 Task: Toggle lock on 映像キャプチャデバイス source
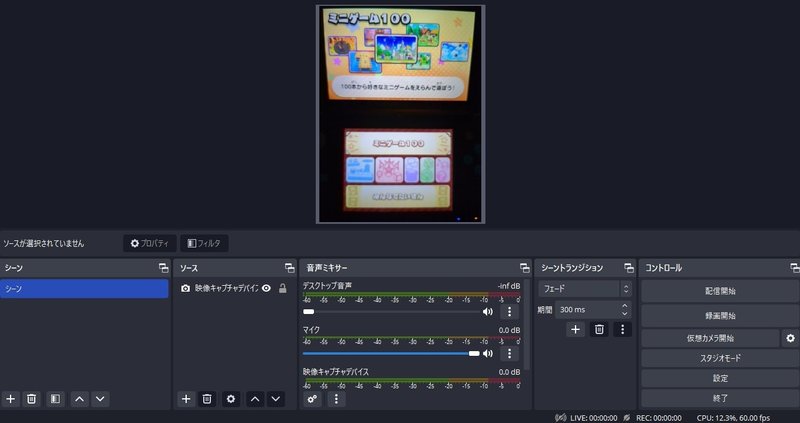(x=282, y=288)
